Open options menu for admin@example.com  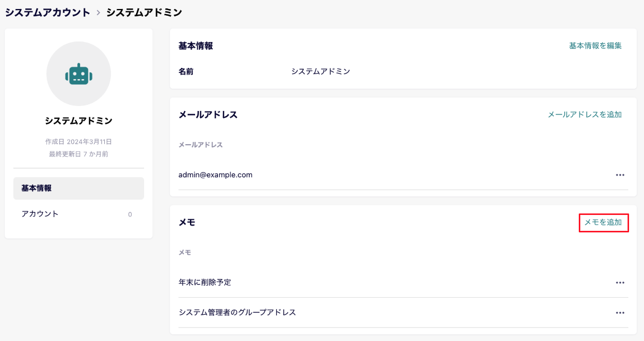pyautogui.click(x=620, y=175)
